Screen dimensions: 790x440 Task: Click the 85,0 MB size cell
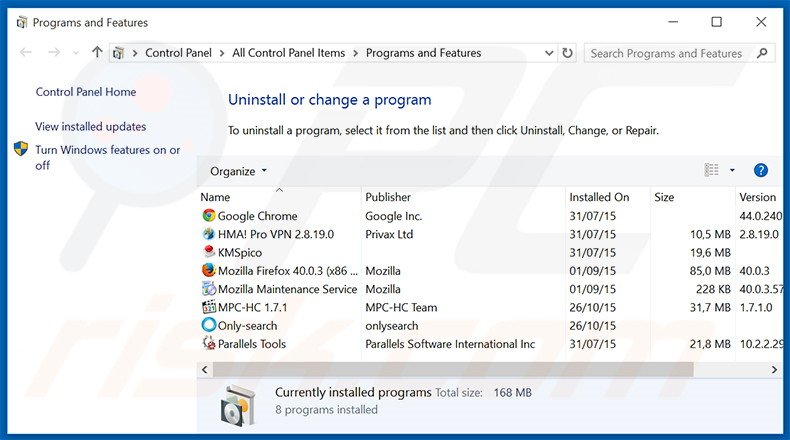(710, 271)
